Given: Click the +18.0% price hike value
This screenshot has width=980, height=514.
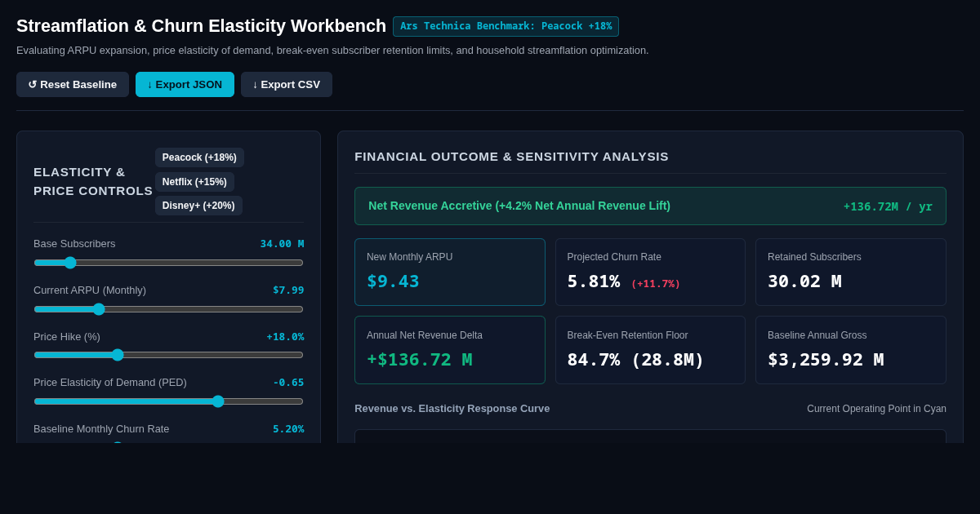Looking at the screenshot, I should point(285,337).
